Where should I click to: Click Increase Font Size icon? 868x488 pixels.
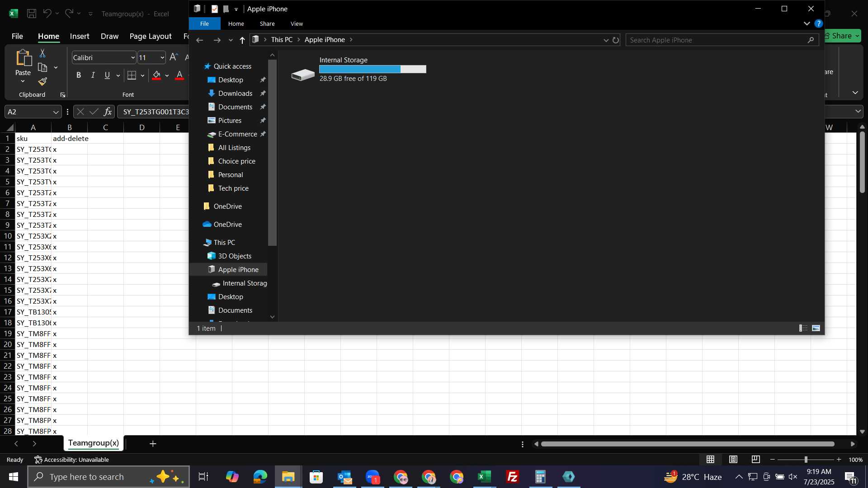(174, 57)
